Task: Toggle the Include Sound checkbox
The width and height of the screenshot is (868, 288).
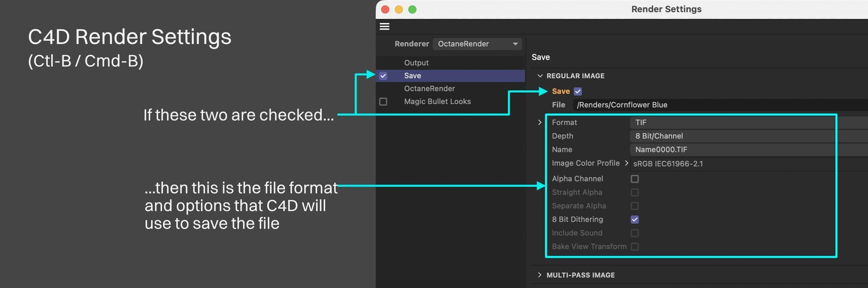Action: click(x=635, y=233)
